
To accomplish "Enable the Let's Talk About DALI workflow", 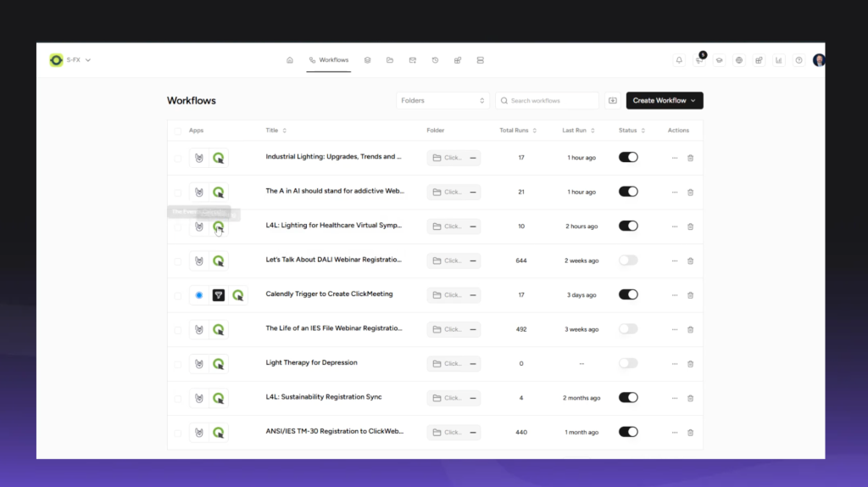I will (628, 260).
